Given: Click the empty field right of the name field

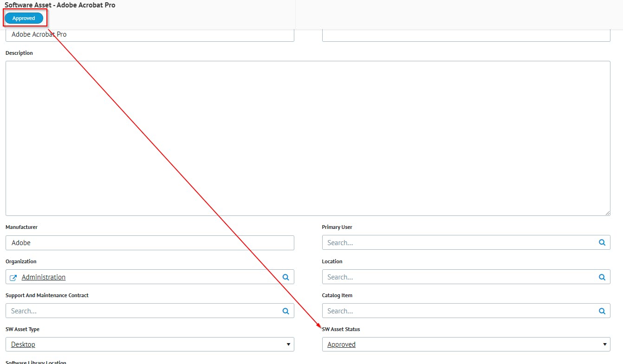Looking at the screenshot, I should click(x=466, y=35).
